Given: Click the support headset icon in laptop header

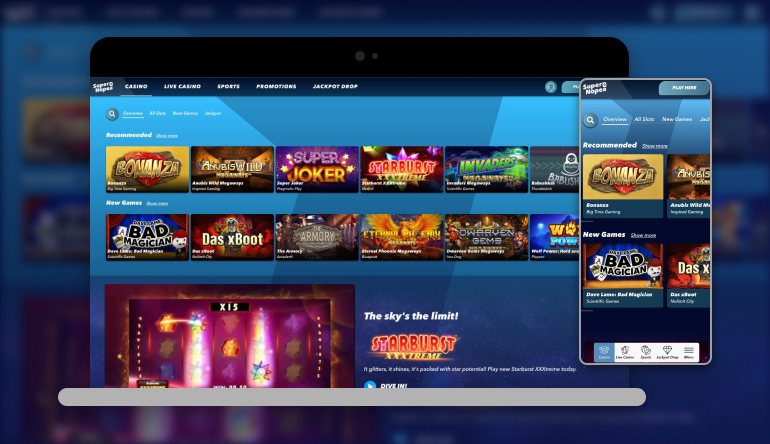Looking at the screenshot, I should [x=550, y=87].
